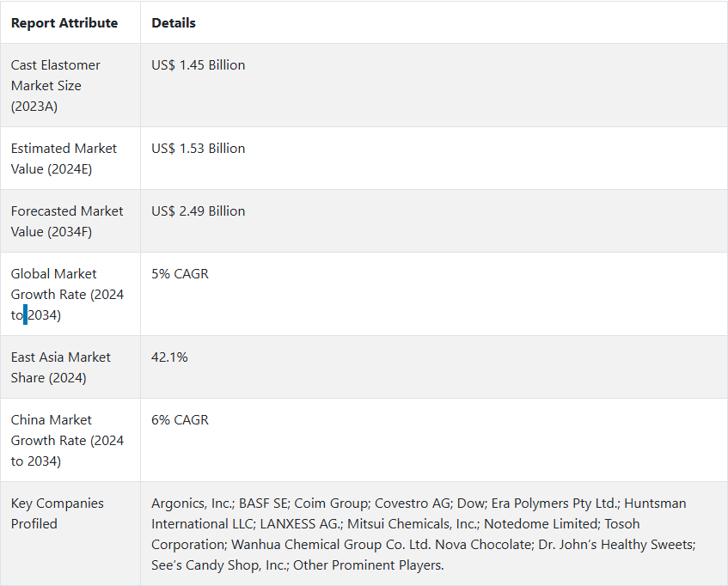
Task: Click the Details column header
Action: pos(174,23)
